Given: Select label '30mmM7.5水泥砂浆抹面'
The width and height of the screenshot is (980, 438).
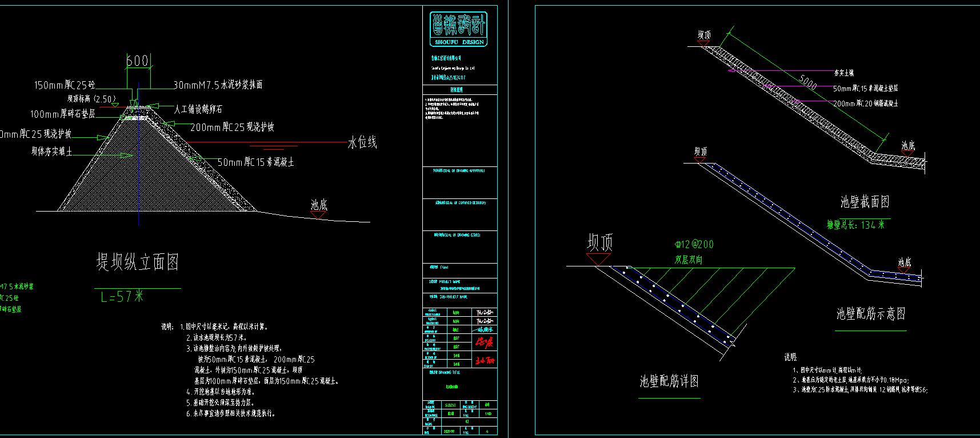Looking at the screenshot, I should (218, 85).
